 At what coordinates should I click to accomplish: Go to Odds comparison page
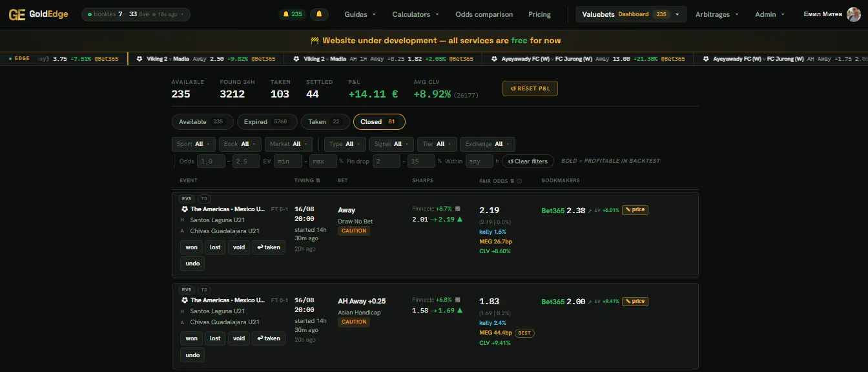pos(484,14)
